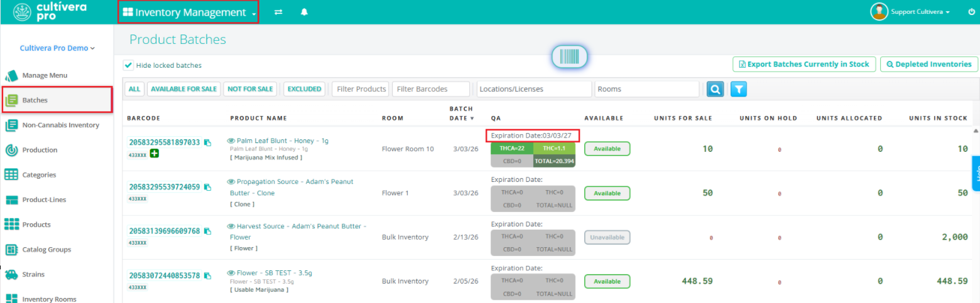Toggle eye icon for Harvest Source row

[x=231, y=226]
